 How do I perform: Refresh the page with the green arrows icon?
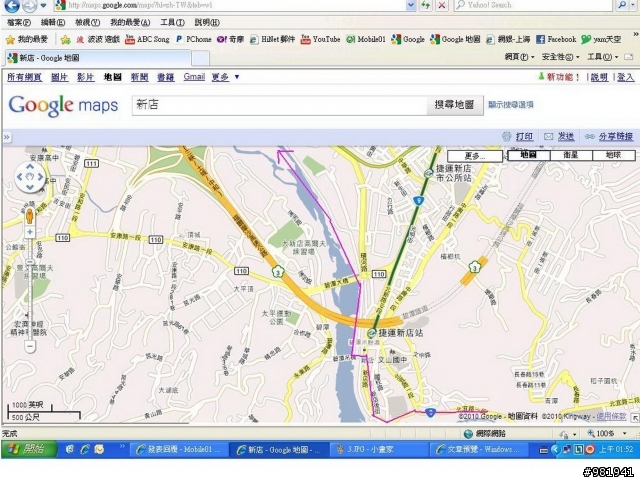426,5
